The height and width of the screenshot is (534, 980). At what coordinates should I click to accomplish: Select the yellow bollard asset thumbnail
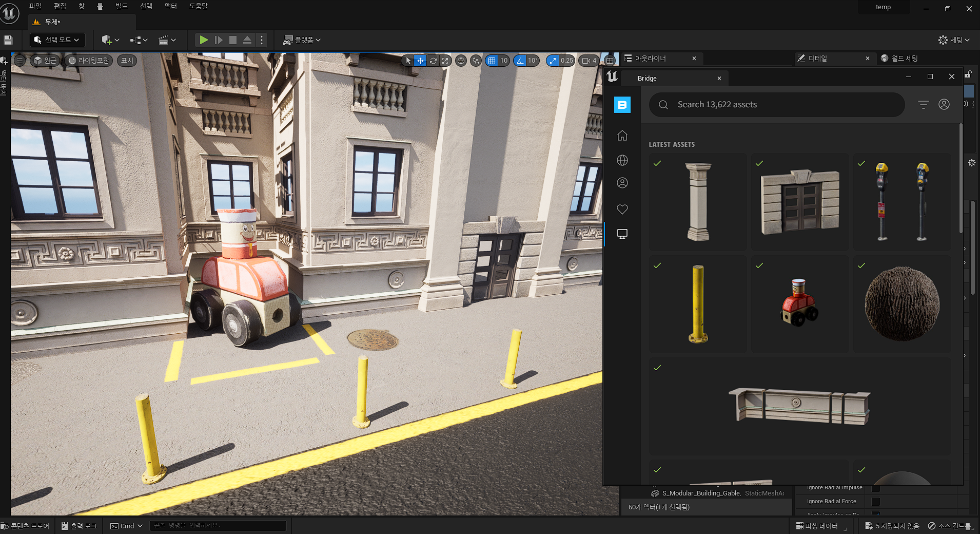coord(698,304)
